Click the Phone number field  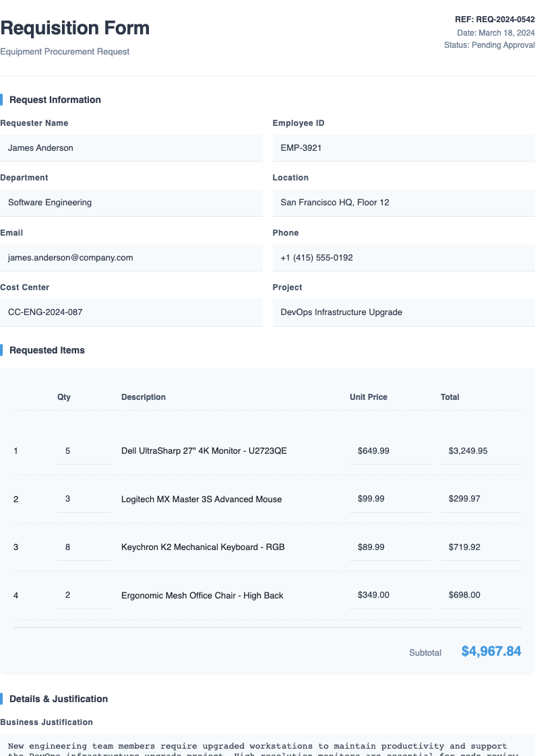(x=403, y=258)
